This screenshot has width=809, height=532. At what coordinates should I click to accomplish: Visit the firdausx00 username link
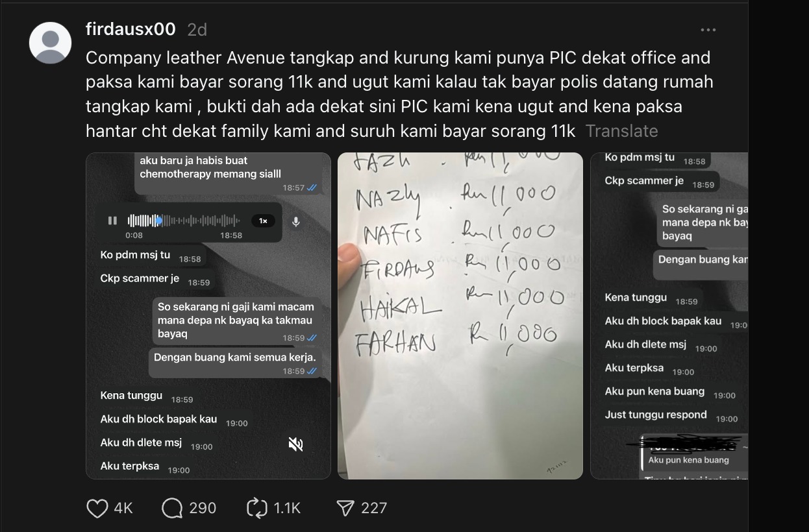click(131, 29)
